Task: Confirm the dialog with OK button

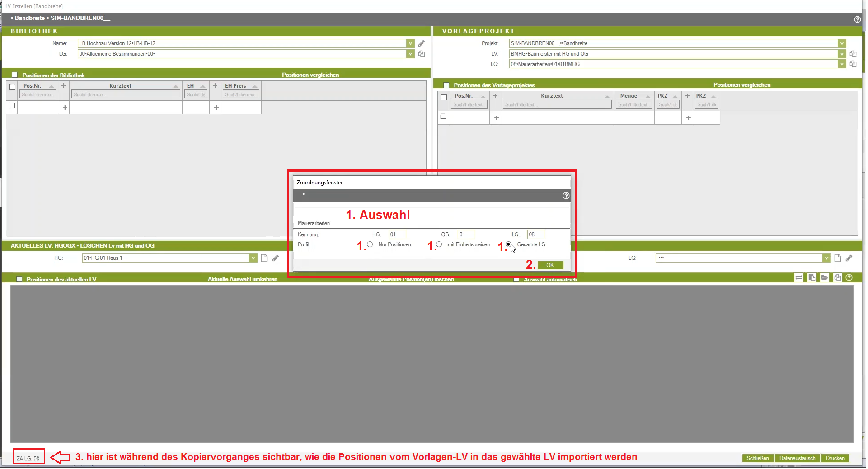Action: [550, 265]
